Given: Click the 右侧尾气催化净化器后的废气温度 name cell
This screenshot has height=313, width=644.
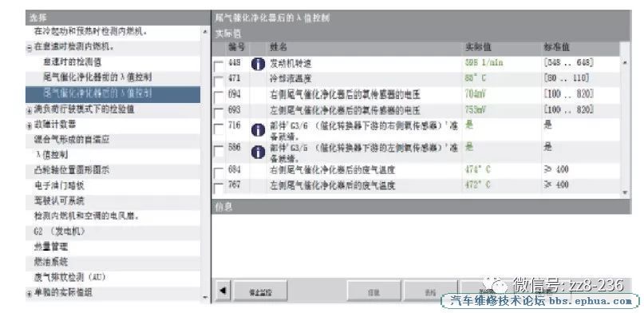Looking at the screenshot, I should pyautogui.click(x=332, y=170).
